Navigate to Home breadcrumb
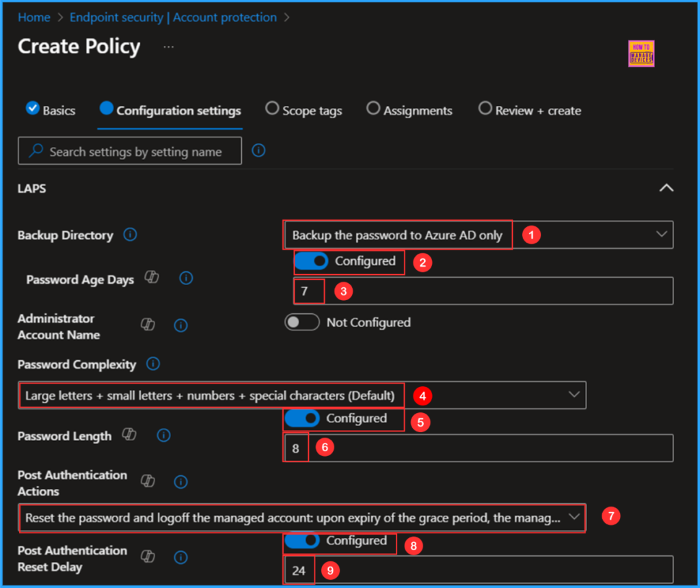The image size is (700, 588). [34, 17]
